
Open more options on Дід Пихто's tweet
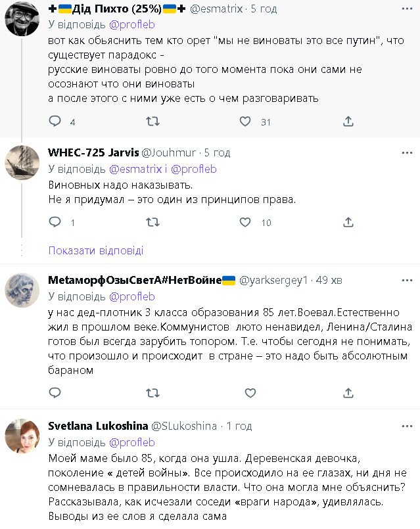(407, 8)
